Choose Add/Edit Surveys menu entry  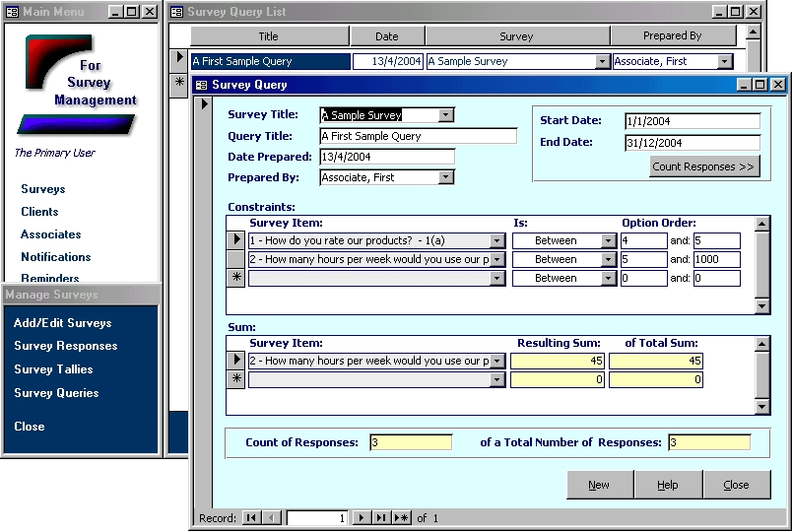pyautogui.click(x=62, y=323)
